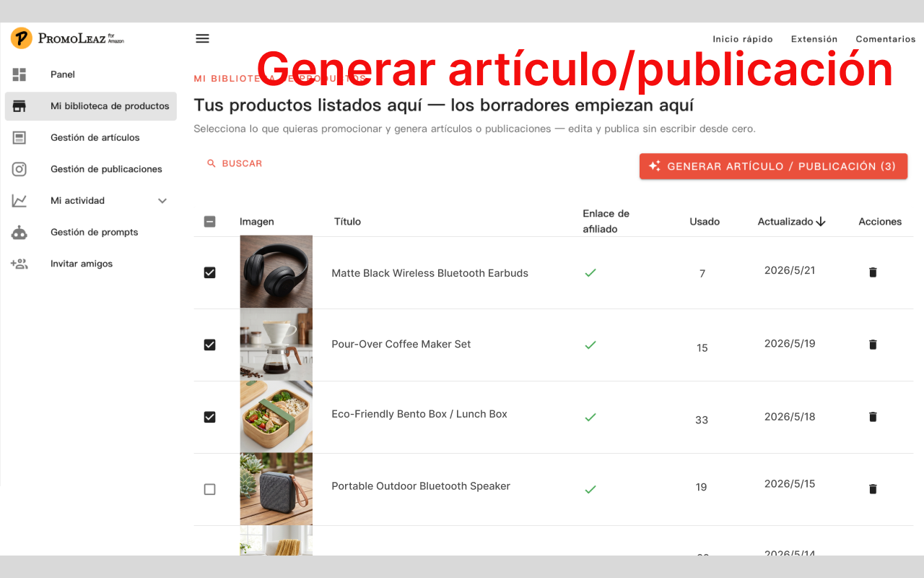Screen dimensions: 924x578
Task: Click Generar artículo / publicación (3) button
Action: (x=773, y=166)
